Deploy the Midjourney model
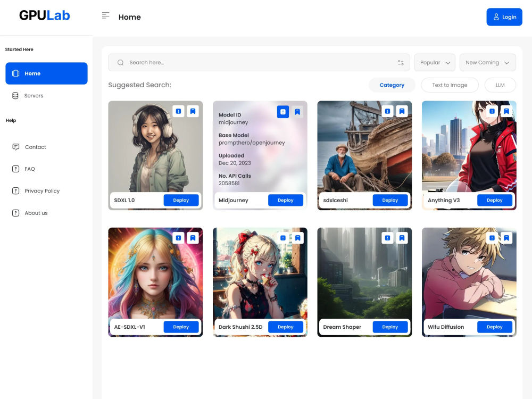 pyautogui.click(x=285, y=200)
